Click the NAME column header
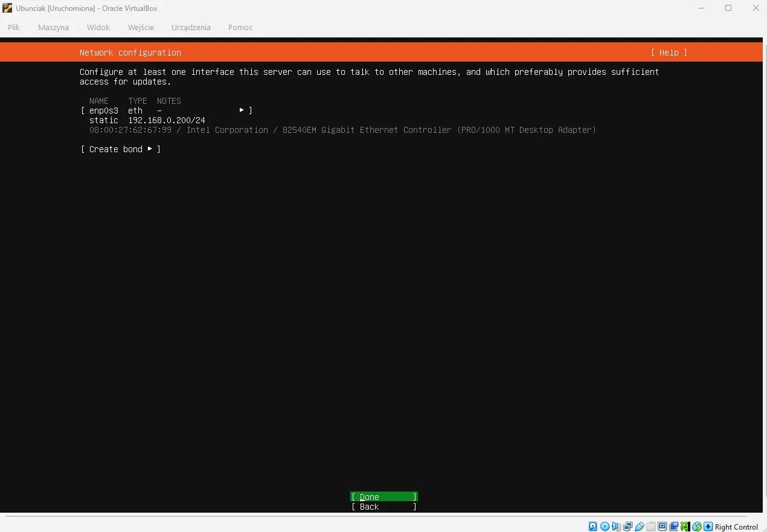The width and height of the screenshot is (767, 532). click(x=99, y=101)
